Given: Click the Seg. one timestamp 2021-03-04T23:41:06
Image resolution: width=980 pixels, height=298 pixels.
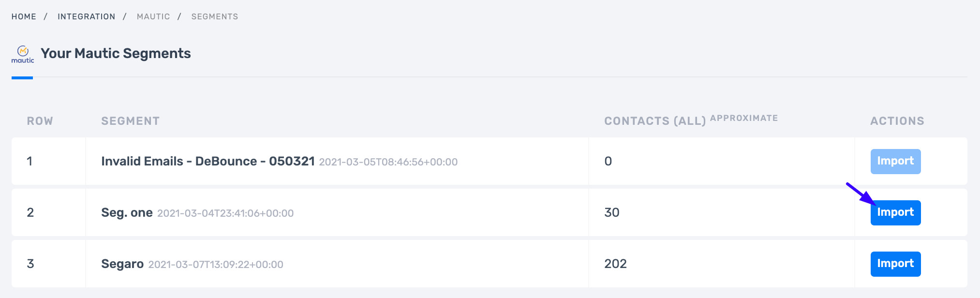Looking at the screenshot, I should point(225,213).
